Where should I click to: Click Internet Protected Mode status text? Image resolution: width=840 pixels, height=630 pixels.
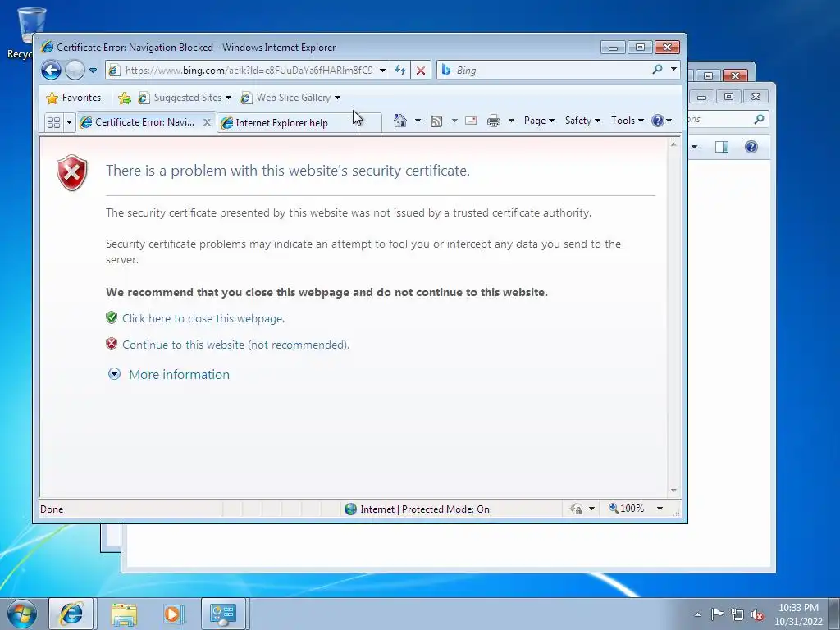point(425,509)
